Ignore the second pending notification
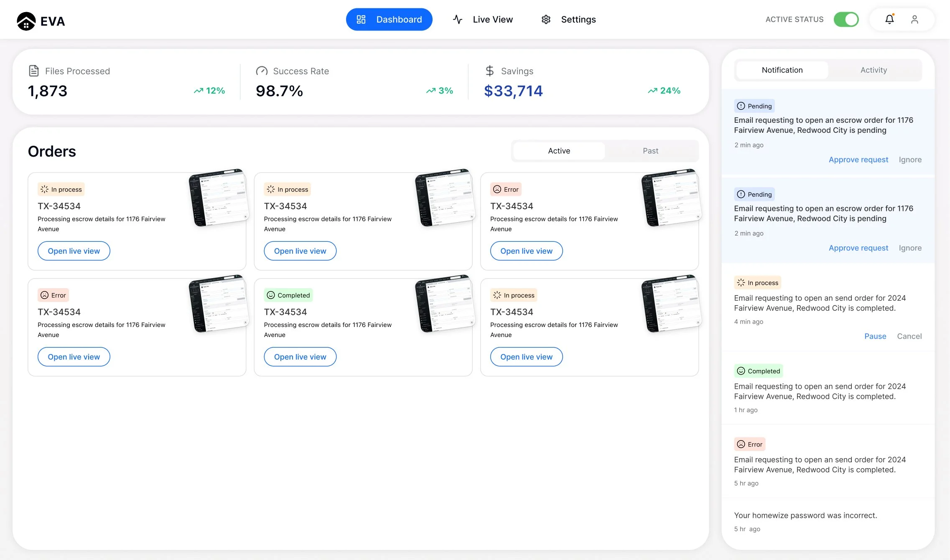 (910, 248)
